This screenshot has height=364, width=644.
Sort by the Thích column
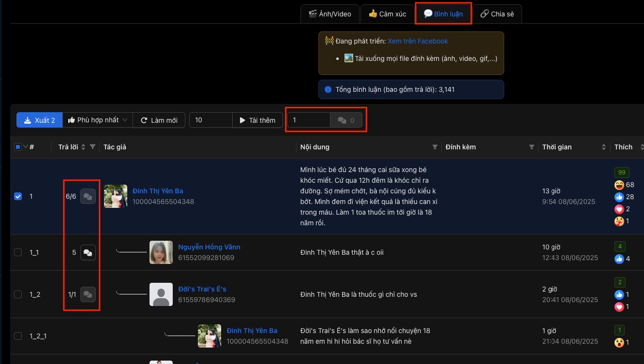click(642, 147)
